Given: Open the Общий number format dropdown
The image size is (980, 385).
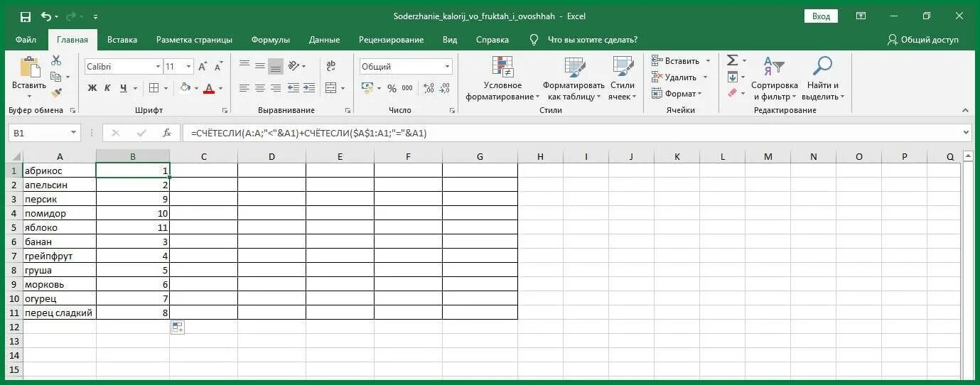Looking at the screenshot, I should (x=447, y=66).
